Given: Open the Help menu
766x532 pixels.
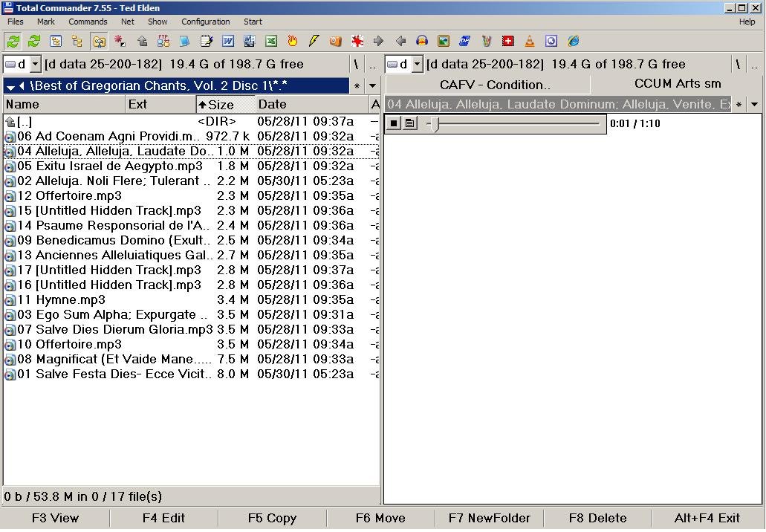Looking at the screenshot, I should 747,22.
